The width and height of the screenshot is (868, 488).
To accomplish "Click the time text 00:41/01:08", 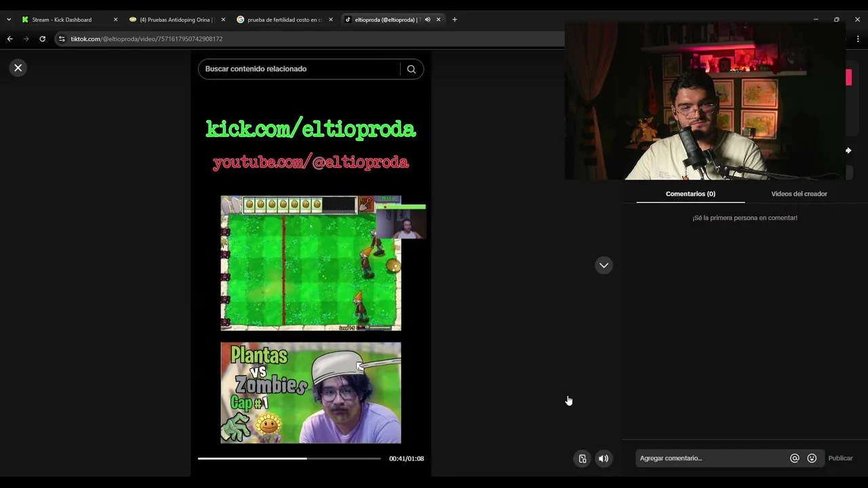I will point(406,459).
